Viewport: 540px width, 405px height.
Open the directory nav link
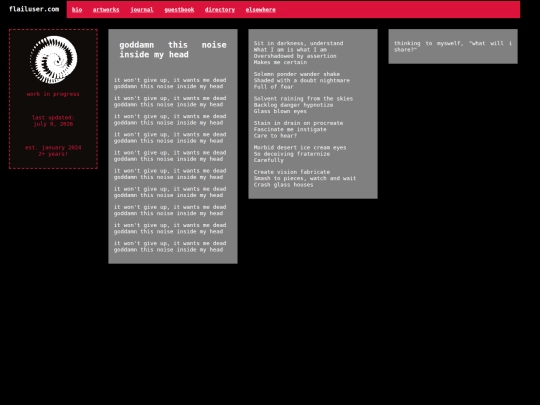pyautogui.click(x=220, y=10)
